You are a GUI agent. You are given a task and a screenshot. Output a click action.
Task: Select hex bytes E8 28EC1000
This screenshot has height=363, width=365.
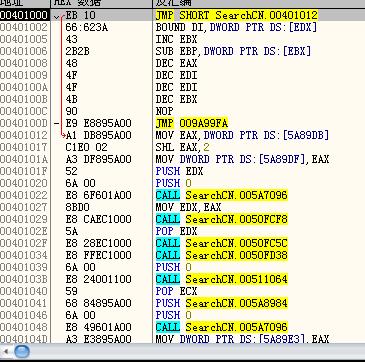click(98, 243)
